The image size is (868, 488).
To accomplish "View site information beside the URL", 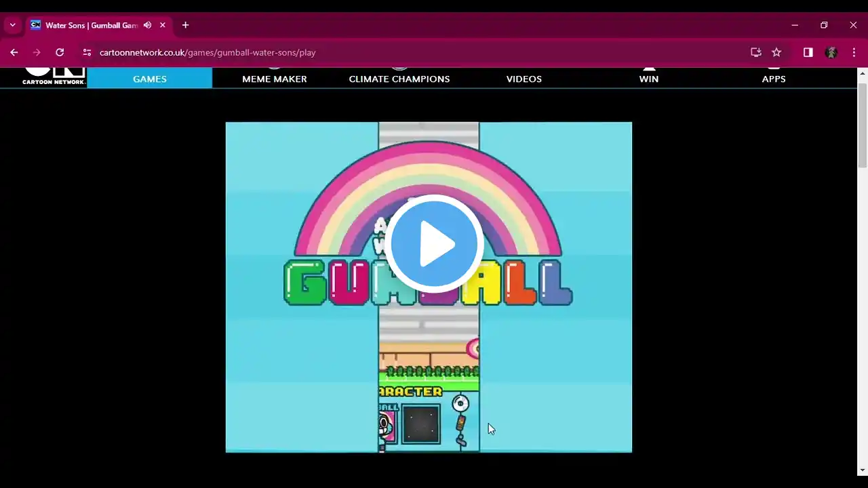I will pyautogui.click(x=87, y=52).
